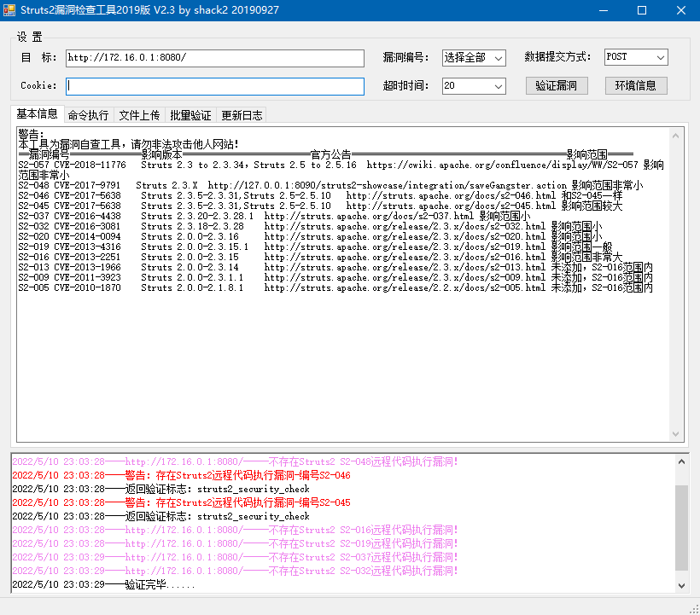Click the app icon in title bar
Image resolution: width=700 pixels, height=615 pixels.
(9, 10)
